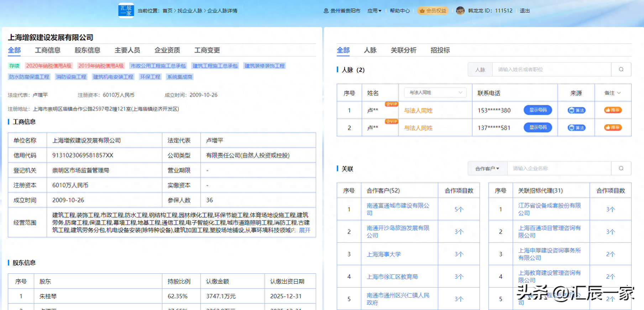Open the 合作客户 search type dropdown
The width and height of the screenshot is (644, 310).
[x=487, y=168]
